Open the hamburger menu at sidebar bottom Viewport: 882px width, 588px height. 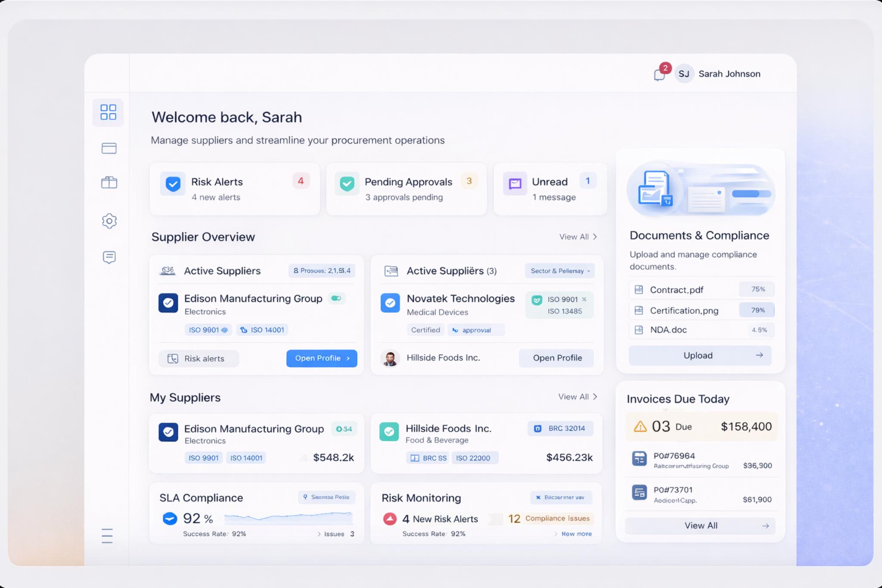(107, 535)
